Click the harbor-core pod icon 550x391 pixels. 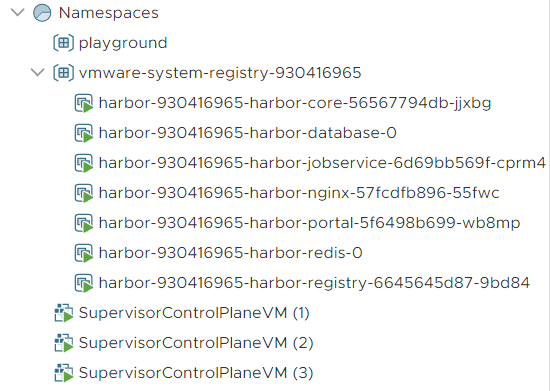pyautogui.click(x=84, y=103)
